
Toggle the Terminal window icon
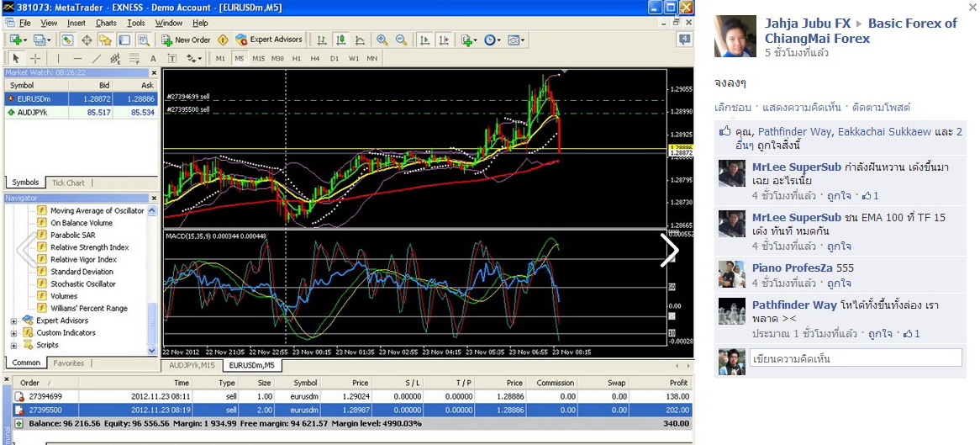pos(124,40)
